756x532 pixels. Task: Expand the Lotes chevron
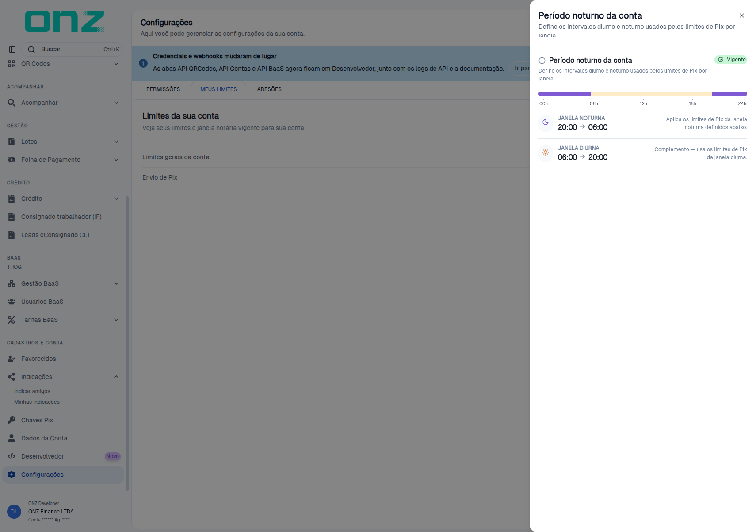(116, 142)
